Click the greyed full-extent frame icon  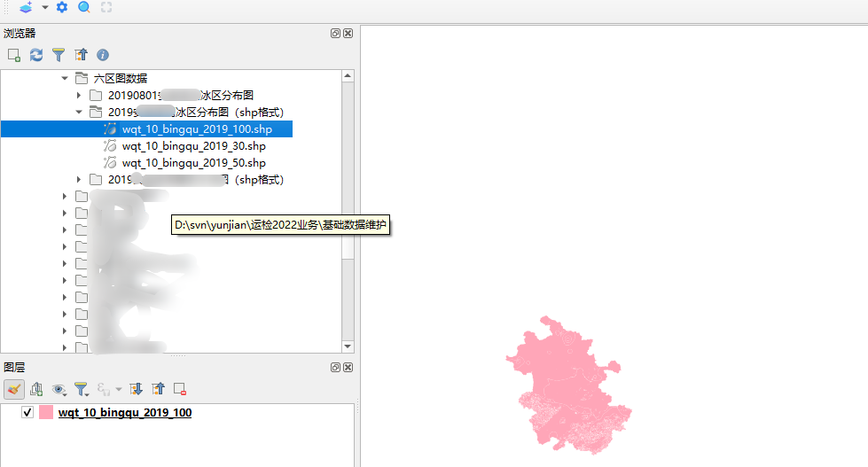[106, 7]
